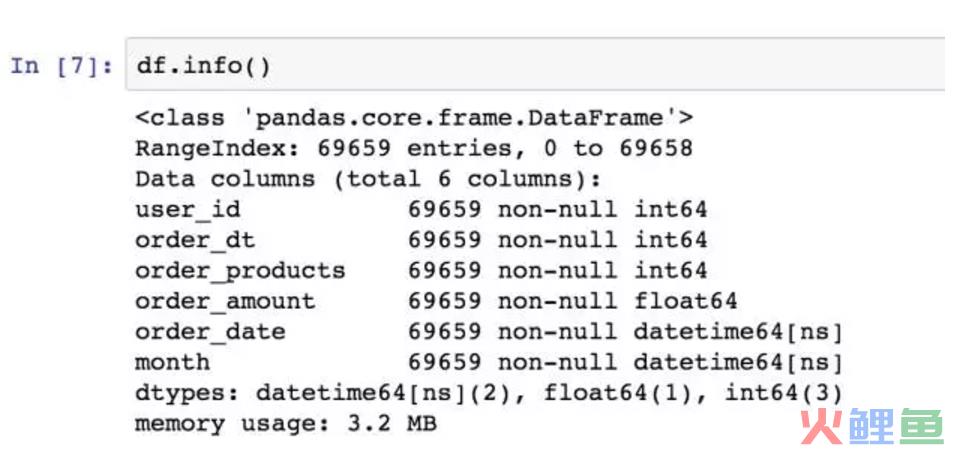Click the pandas DataFrame class output line
The image size is (968, 450).
[414, 117]
